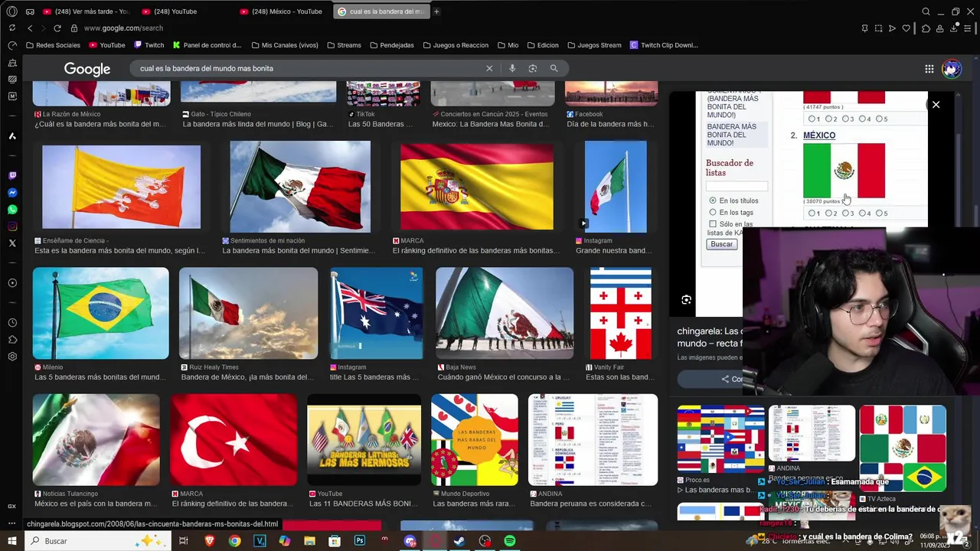Open the Easy Setup menu icon
The image size is (980, 551).
[x=969, y=28]
